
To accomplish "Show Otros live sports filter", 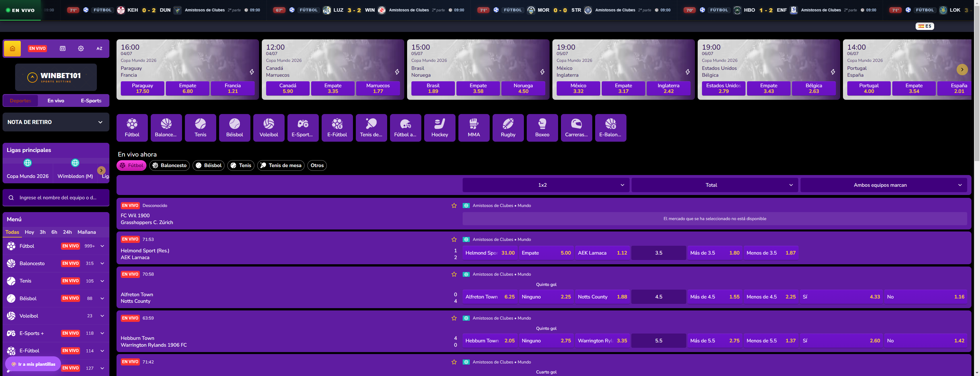I will (317, 165).
